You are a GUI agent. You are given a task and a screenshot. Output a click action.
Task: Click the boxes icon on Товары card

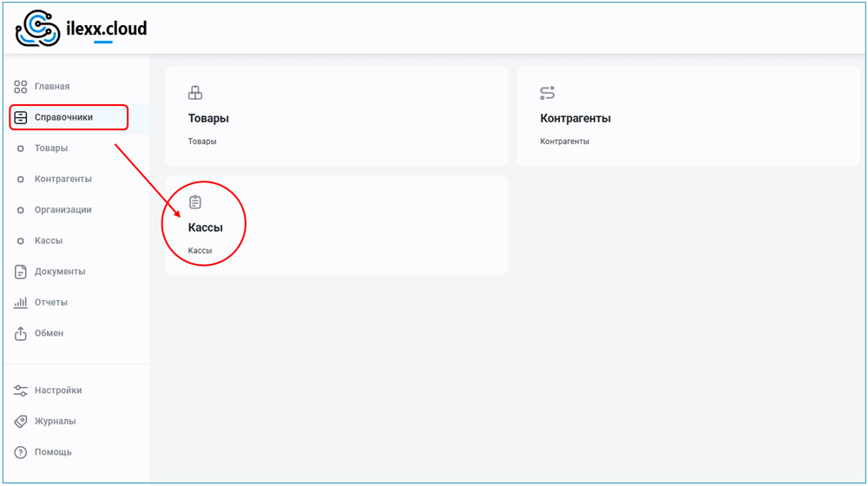[x=195, y=93]
